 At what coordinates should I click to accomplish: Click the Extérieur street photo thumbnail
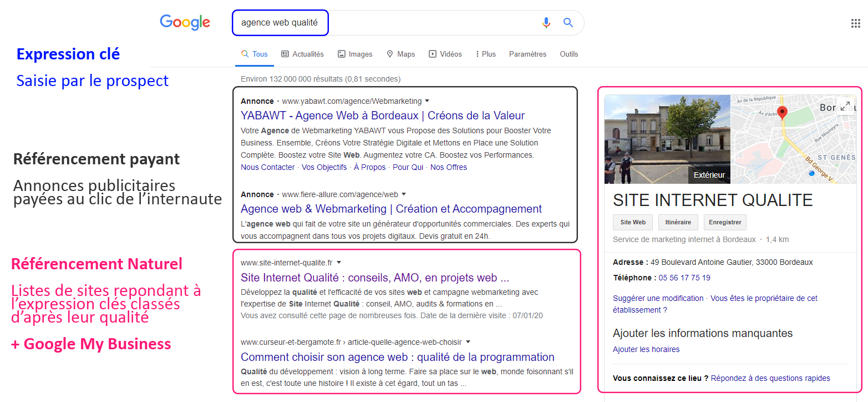(x=667, y=139)
